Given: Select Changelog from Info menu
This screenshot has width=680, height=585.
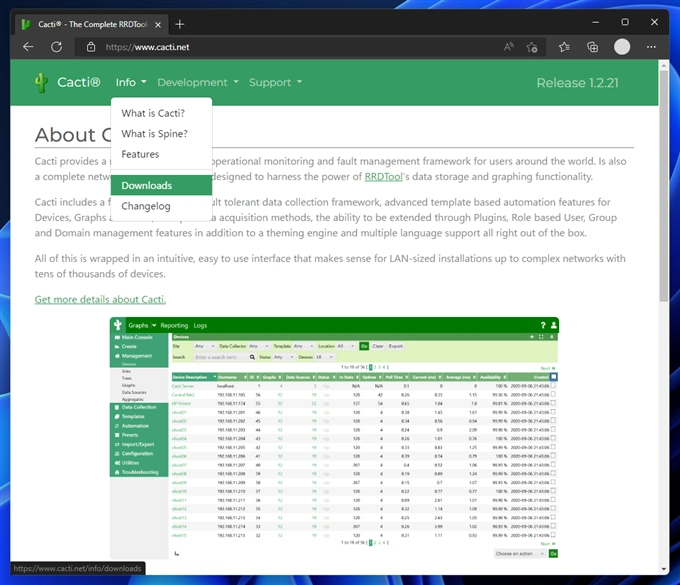Looking at the screenshot, I should (161, 206).
